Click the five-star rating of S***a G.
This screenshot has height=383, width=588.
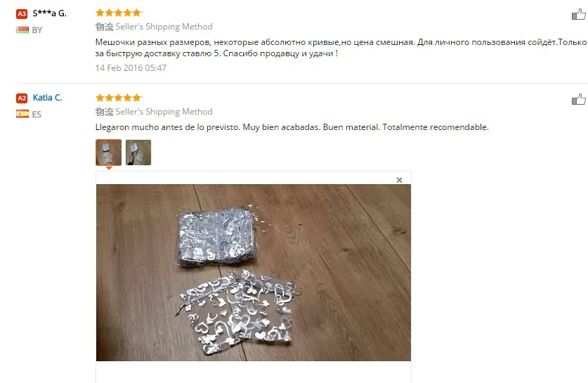119,13
